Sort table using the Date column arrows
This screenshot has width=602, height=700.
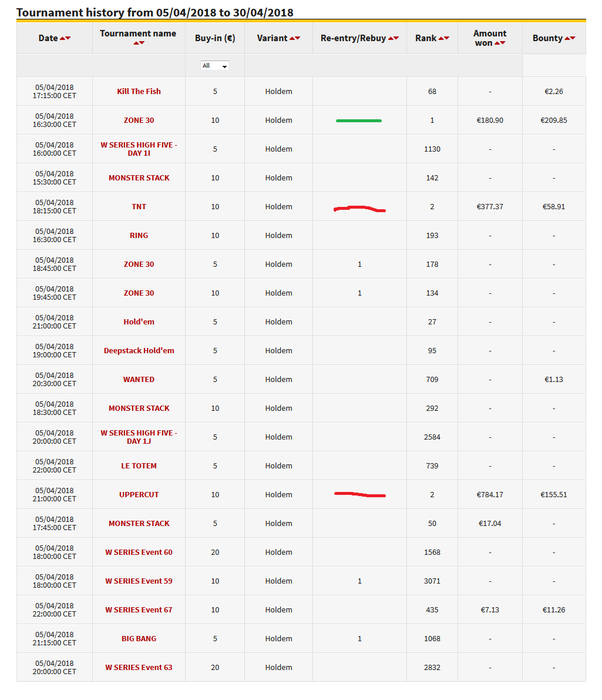pyautogui.click(x=65, y=38)
